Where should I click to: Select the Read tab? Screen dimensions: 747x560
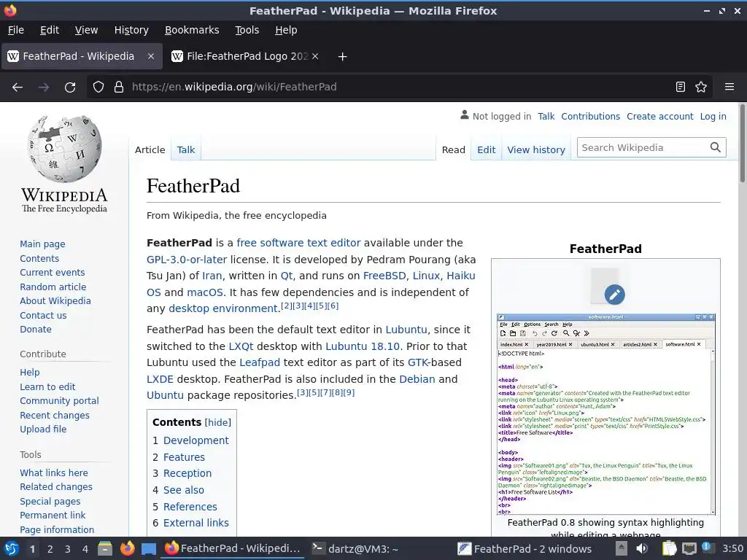tap(454, 149)
